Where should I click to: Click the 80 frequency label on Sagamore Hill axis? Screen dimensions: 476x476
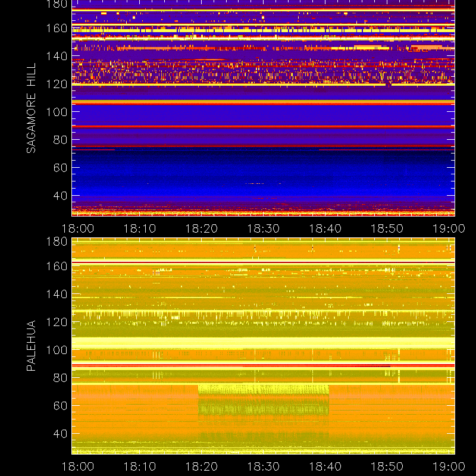click(60, 140)
